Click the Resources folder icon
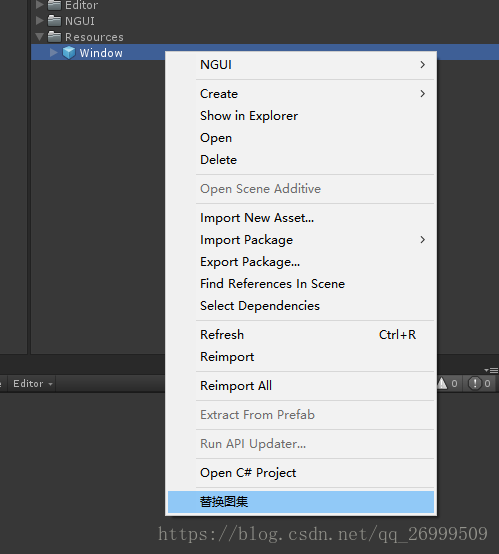499x554 pixels. pyautogui.click(x=54, y=36)
